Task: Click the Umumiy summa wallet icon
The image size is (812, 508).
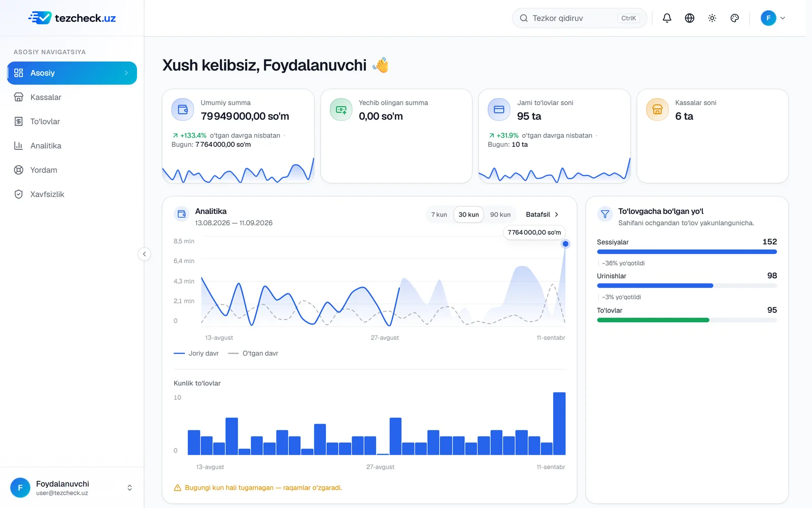Action: tap(183, 109)
